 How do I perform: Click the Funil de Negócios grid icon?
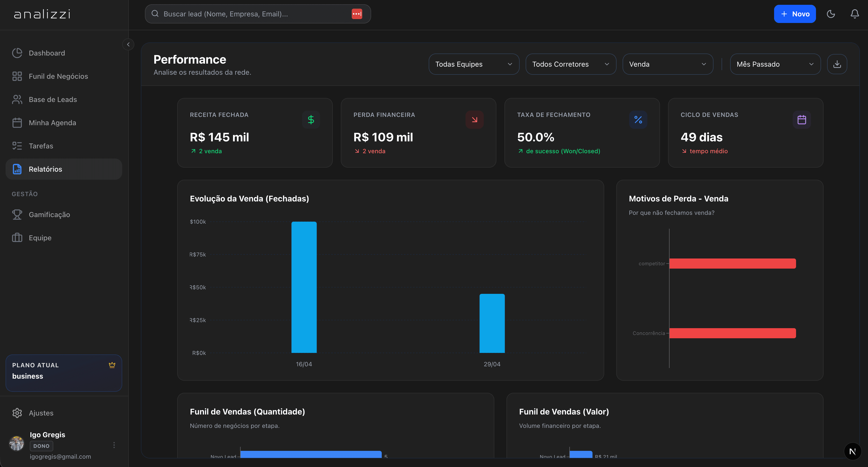click(17, 76)
